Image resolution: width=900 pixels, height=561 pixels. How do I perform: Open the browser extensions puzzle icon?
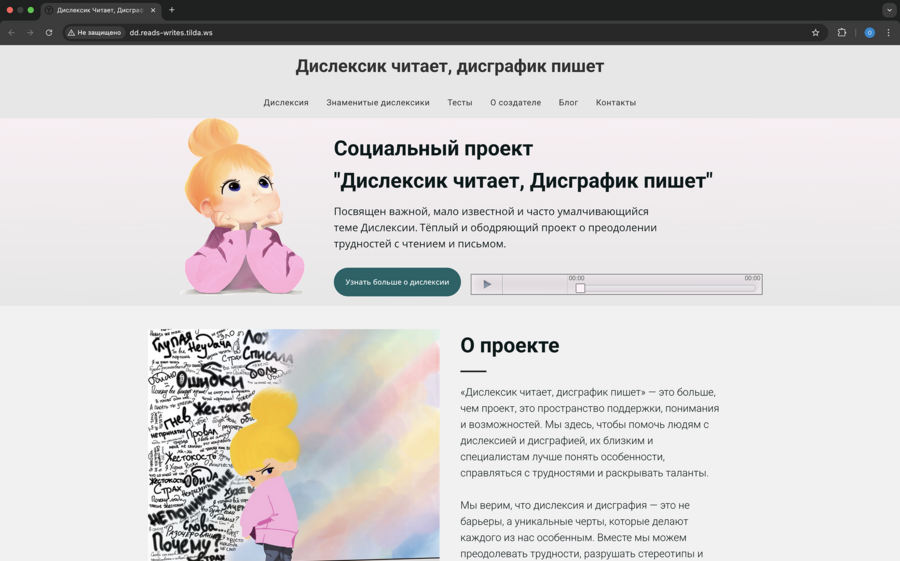842,33
